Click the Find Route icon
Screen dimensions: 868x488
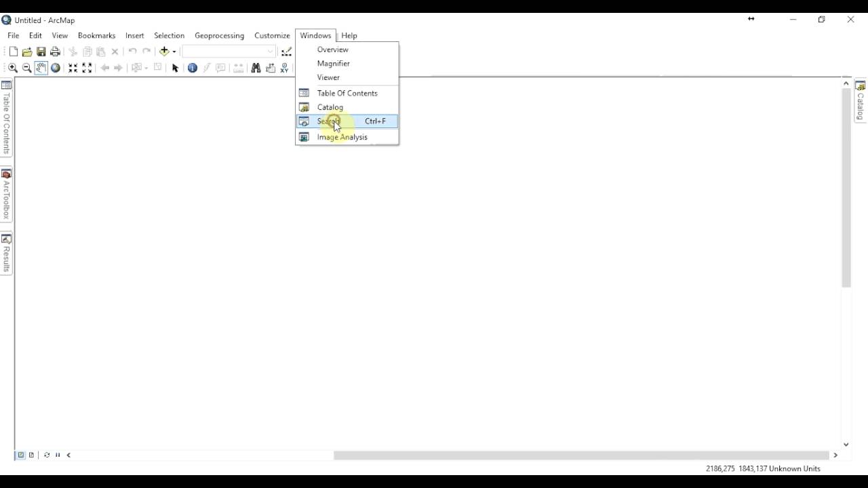coord(271,68)
